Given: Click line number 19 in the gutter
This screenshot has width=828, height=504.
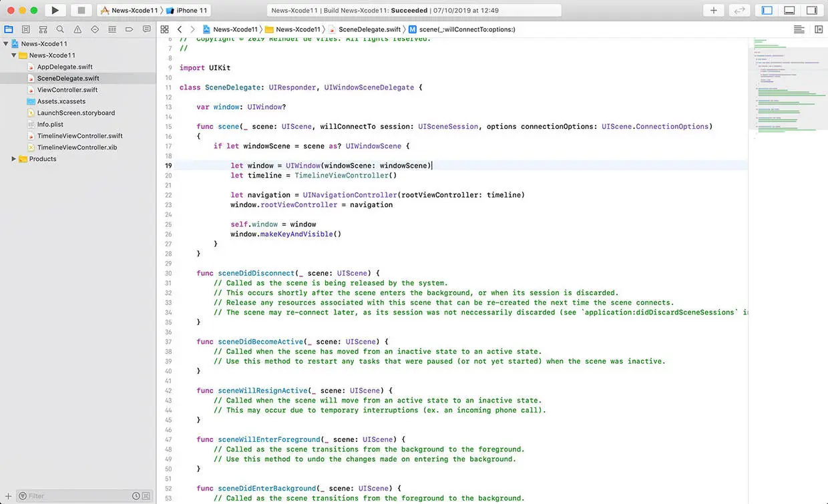Looking at the screenshot, I should (168, 166).
